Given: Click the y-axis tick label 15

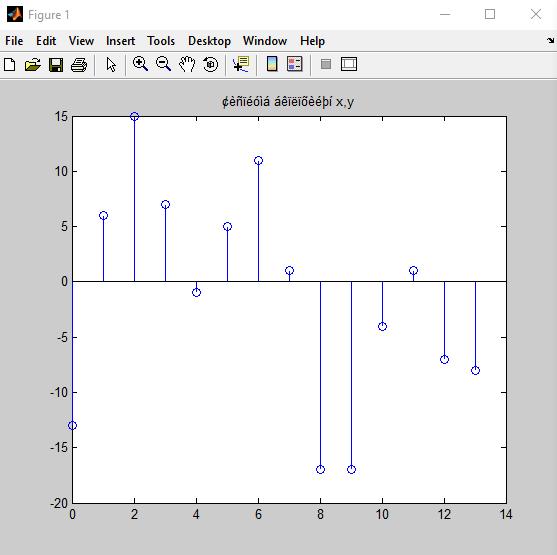Looking at the screenshot, I should pos(61,116).
